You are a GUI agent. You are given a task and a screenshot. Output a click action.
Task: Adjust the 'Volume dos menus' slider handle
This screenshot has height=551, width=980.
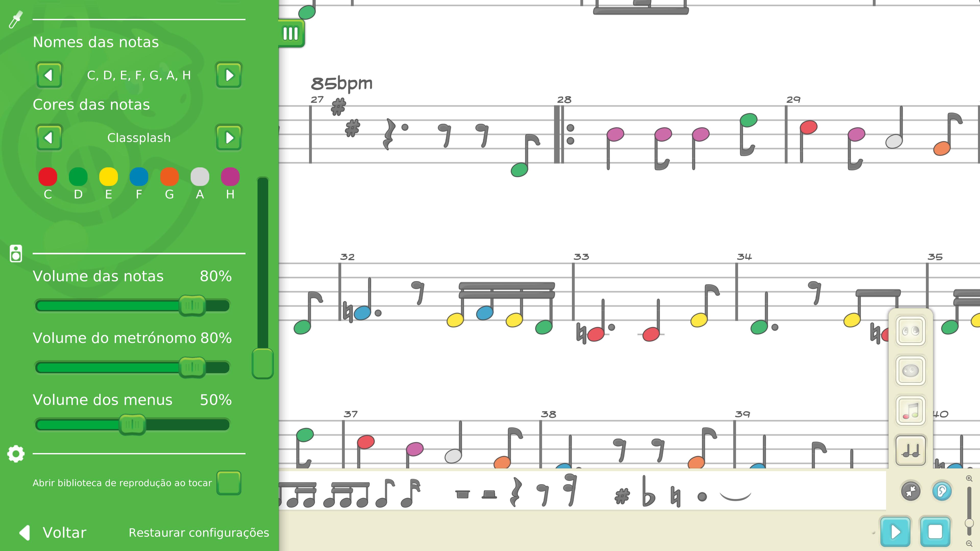(x=132, y=424)
